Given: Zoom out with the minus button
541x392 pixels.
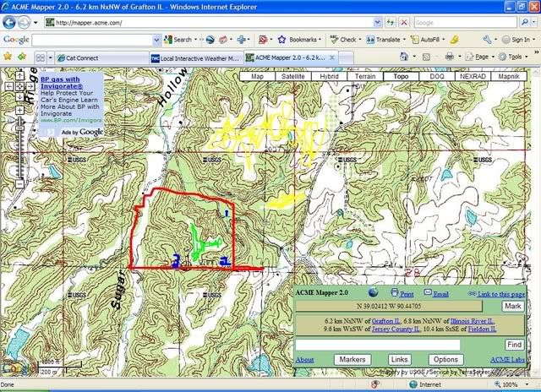Looking at the screenshot, I should (19, 184).
